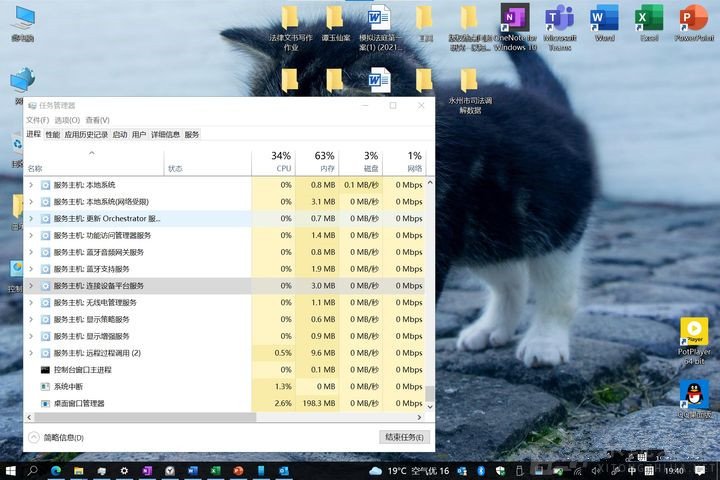Switch to the 详细信息 tab
720x480 pixels.
pyautogui.click(x=165, y=134)
